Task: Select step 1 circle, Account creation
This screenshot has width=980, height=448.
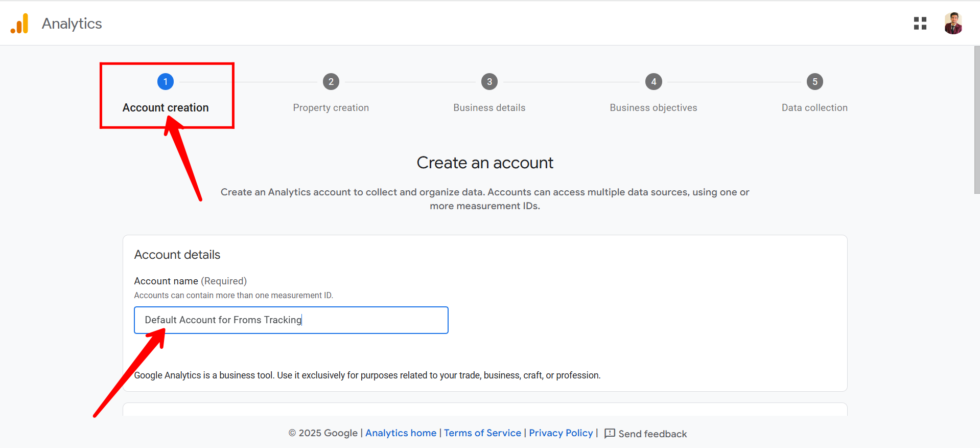Action: point(166,82)
